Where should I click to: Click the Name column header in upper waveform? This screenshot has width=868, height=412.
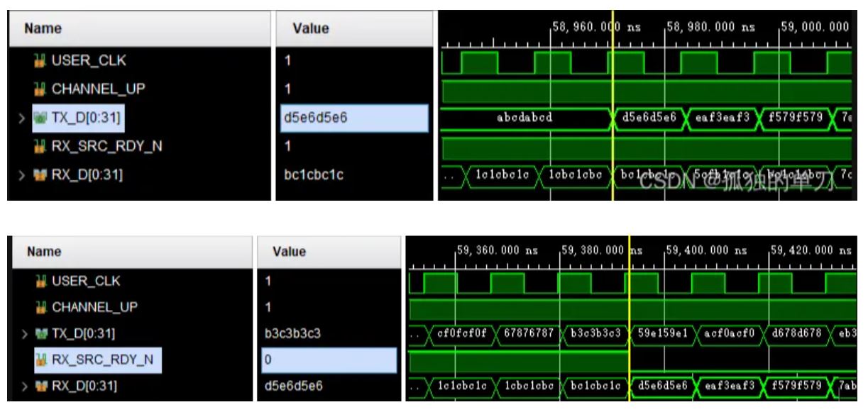tap(43, 28)
